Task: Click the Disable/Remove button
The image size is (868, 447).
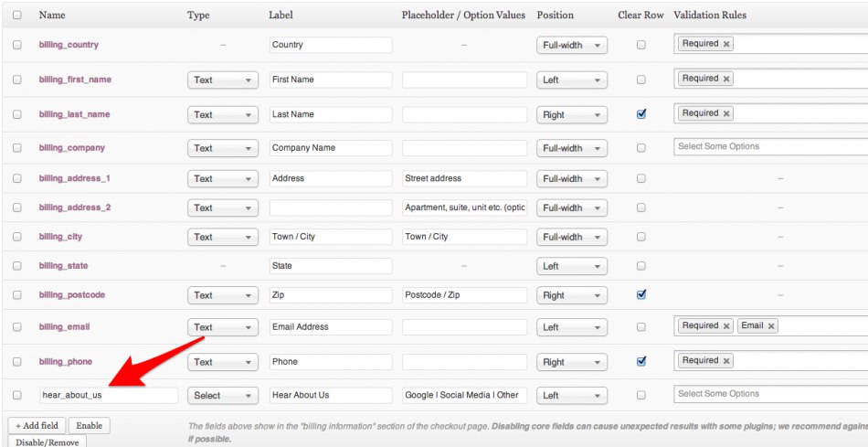Action: (x=46, y=442)
